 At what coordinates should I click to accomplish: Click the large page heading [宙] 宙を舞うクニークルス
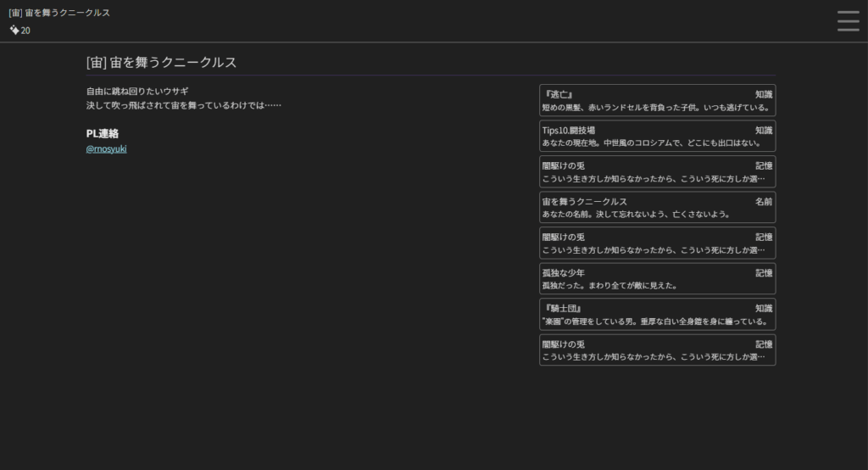click(161, 63)
